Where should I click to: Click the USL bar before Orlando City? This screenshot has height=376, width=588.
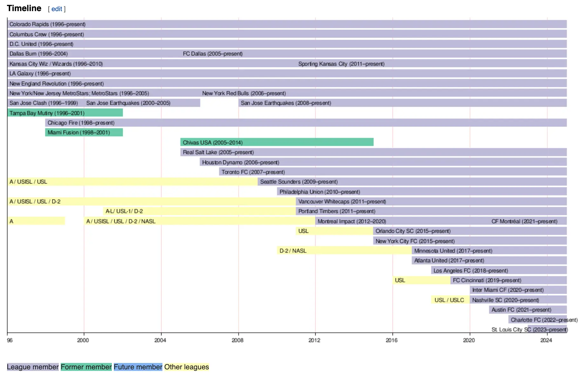pos(334,231)
